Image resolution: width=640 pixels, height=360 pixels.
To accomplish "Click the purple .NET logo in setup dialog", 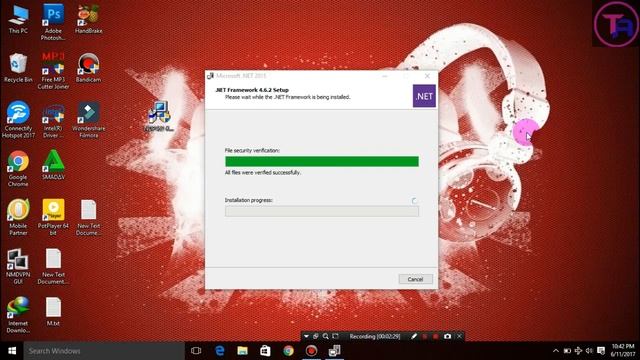I will pos(424,96).
